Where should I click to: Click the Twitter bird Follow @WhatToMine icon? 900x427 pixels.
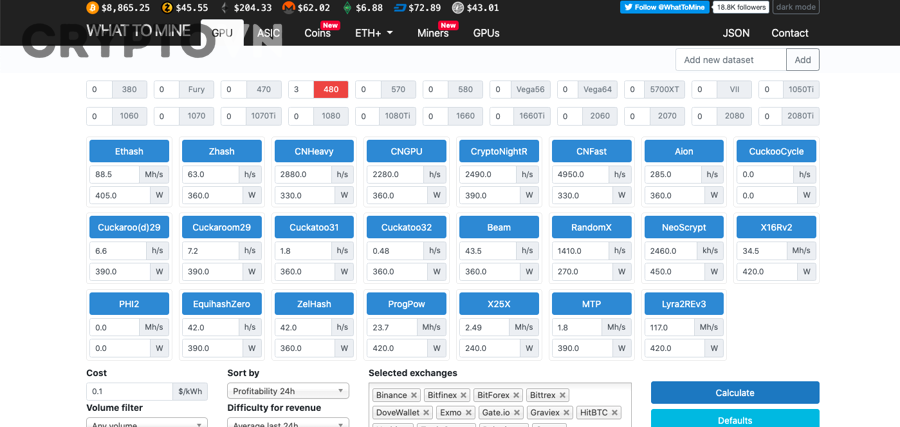click(629, 7)
